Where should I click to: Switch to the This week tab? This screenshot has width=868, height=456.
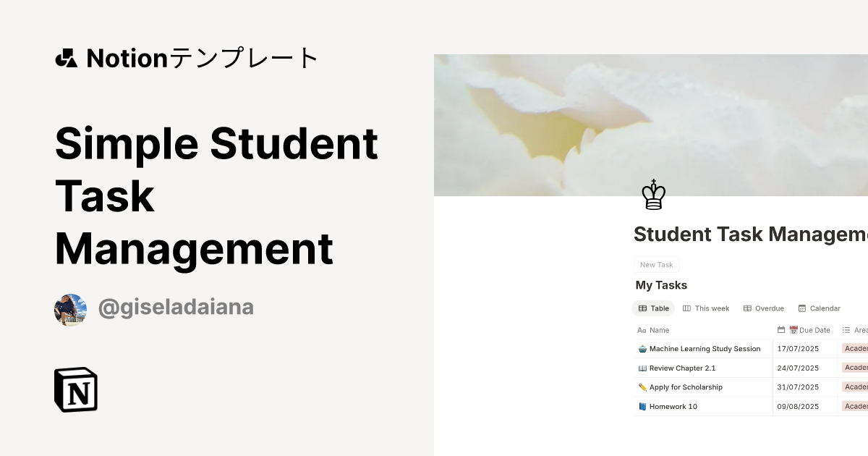[x=706, y=308]
